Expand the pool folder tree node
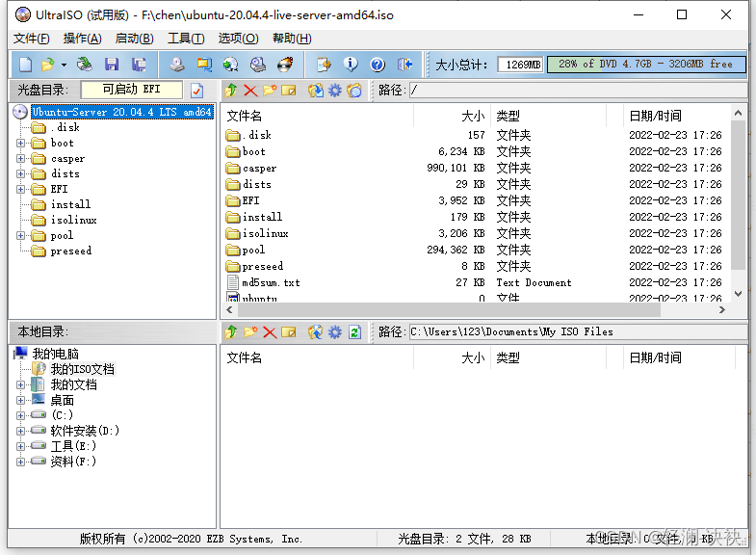This screenshot has height=555, width=756. pyautogui.click(x=20, y=235)
